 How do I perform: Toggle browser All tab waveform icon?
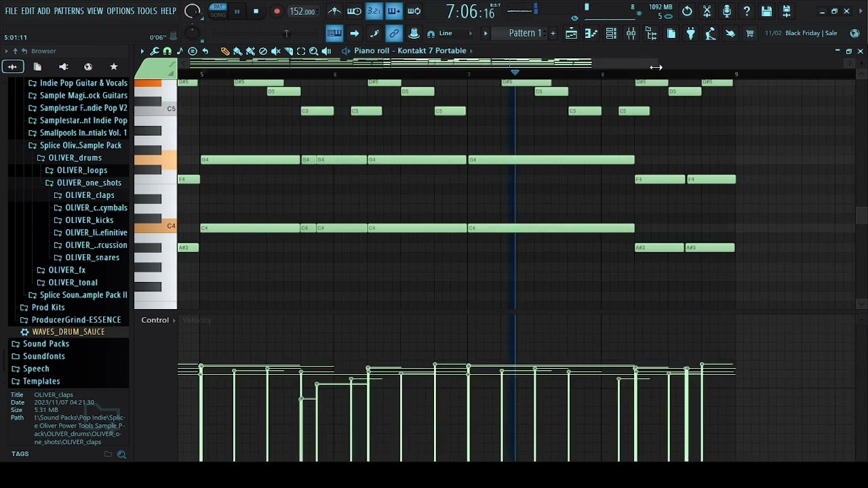12,66
